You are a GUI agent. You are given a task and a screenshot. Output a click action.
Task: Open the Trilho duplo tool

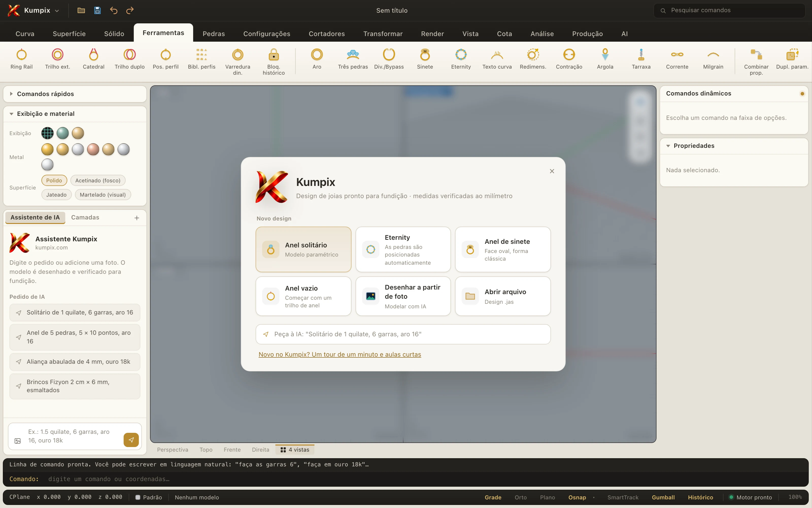pyautogui.click(x=129, y=59)
